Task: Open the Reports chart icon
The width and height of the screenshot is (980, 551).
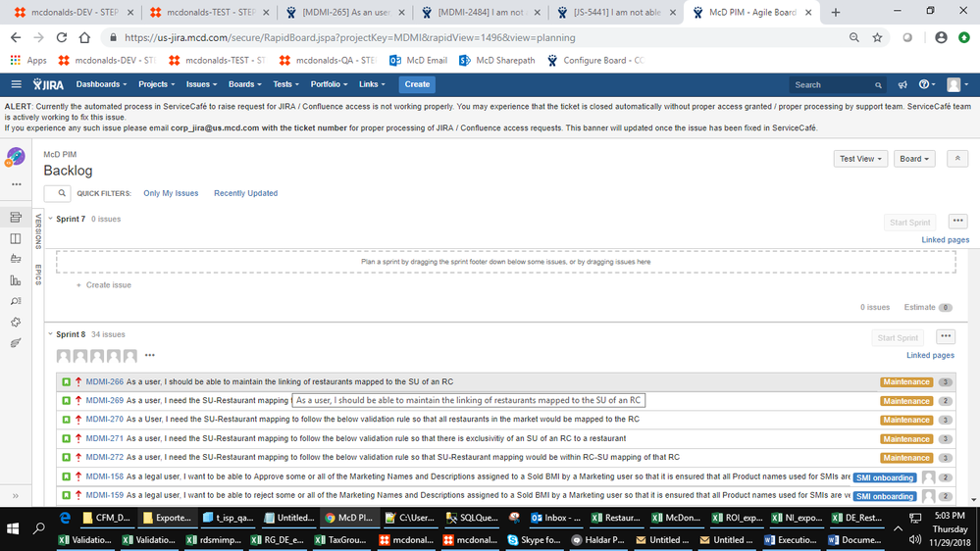Action: [16, 280]
